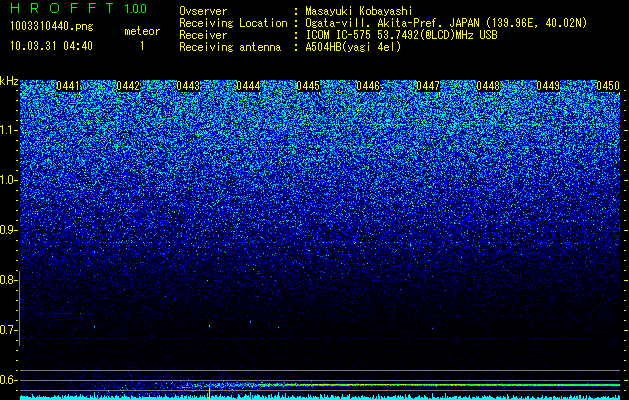The width and height of the screenshot is (629, 400).
Task: Click the 0442 time marker
Action: click(128, 86)
